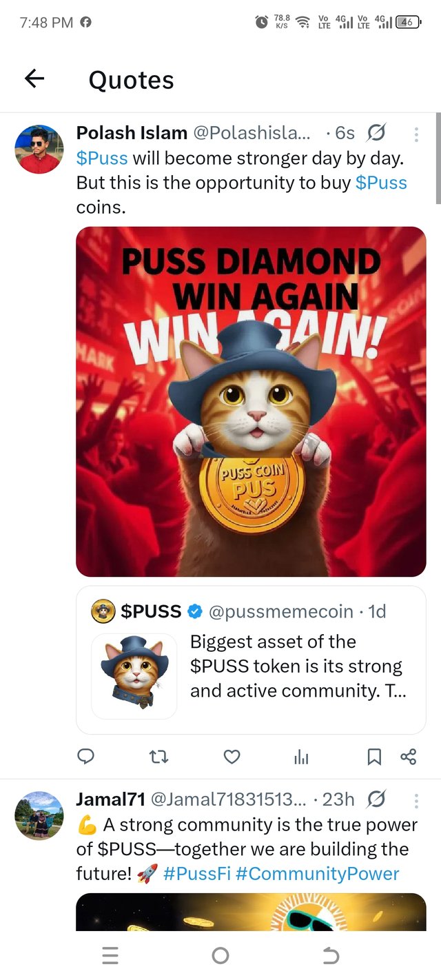Open the slashed-circle icon beside 6s
This screenshot has width=441, height=980.
376,132
